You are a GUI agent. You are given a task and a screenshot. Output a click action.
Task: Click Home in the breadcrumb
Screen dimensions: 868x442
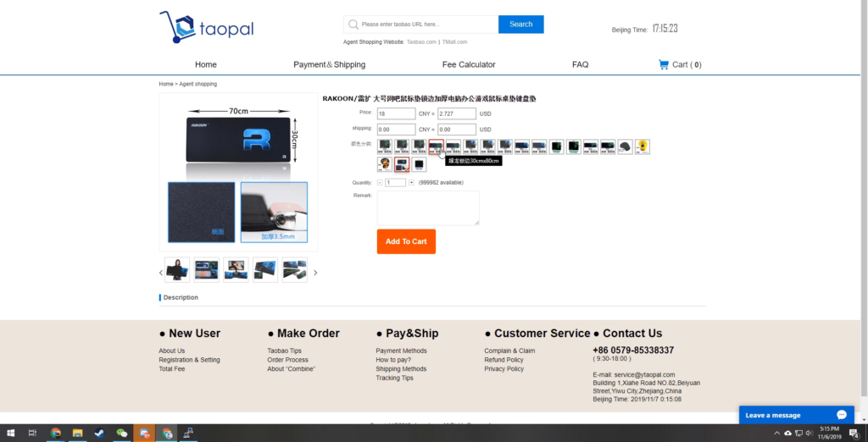pyautogui.click(x=166, y=84)
